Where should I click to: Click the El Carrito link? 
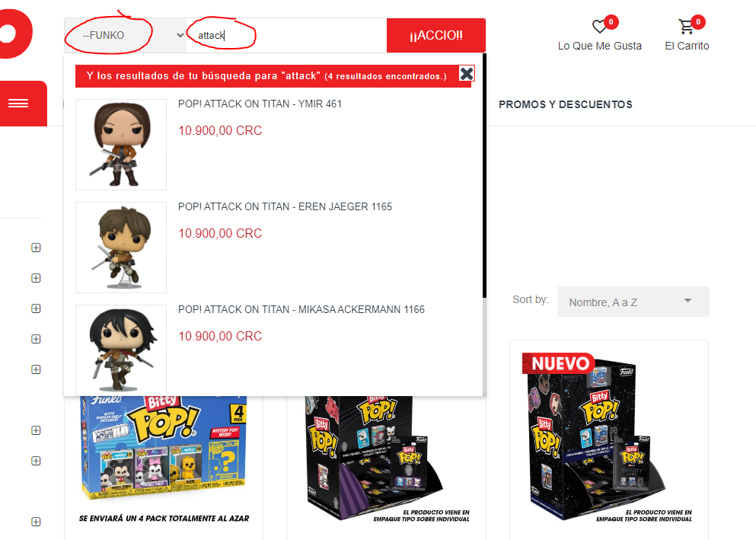pos(687,46)
